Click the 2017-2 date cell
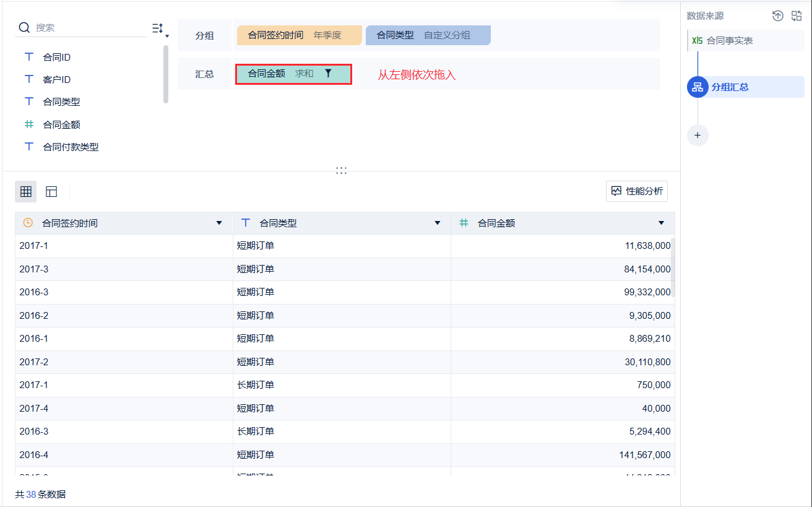The width and height of the screenshot is (812, 507). coord(124,362)
